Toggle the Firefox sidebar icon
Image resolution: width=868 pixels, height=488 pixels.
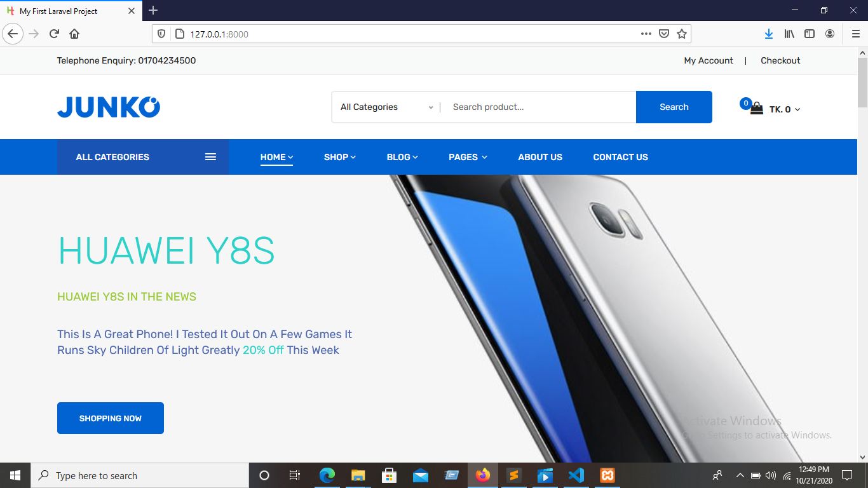tap(810, 34)
